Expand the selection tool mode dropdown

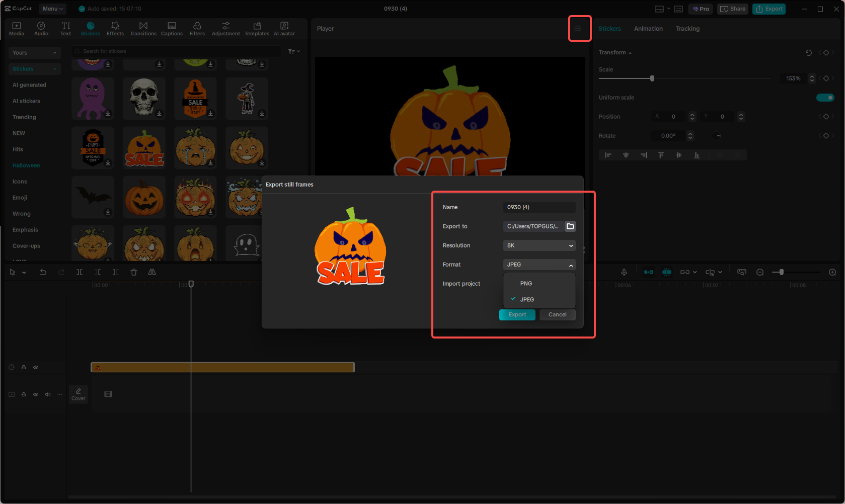(24, 273)
